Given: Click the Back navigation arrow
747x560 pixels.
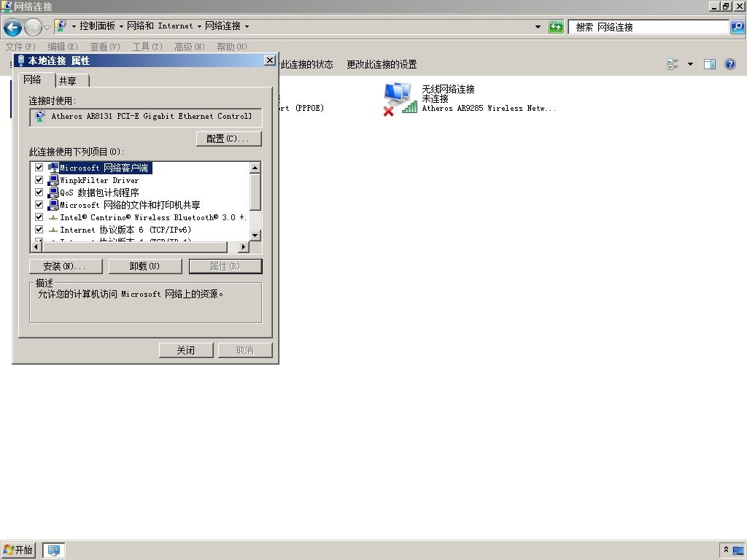Looking at the screenshot, I should pos(13,27).
